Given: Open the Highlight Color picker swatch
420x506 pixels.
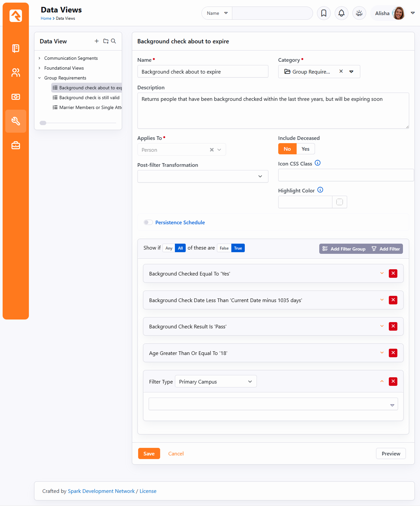Looking at the screenshot, I should pos(340,202).
